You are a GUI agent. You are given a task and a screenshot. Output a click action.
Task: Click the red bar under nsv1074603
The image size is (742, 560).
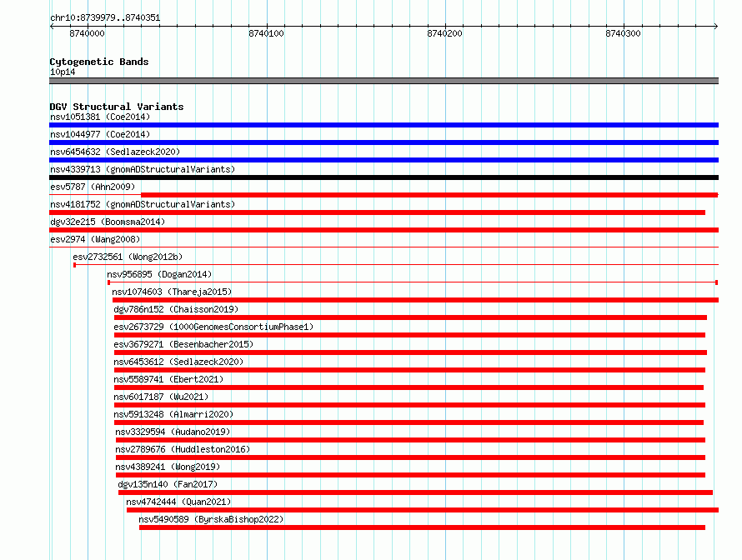(x=415, y=300)
